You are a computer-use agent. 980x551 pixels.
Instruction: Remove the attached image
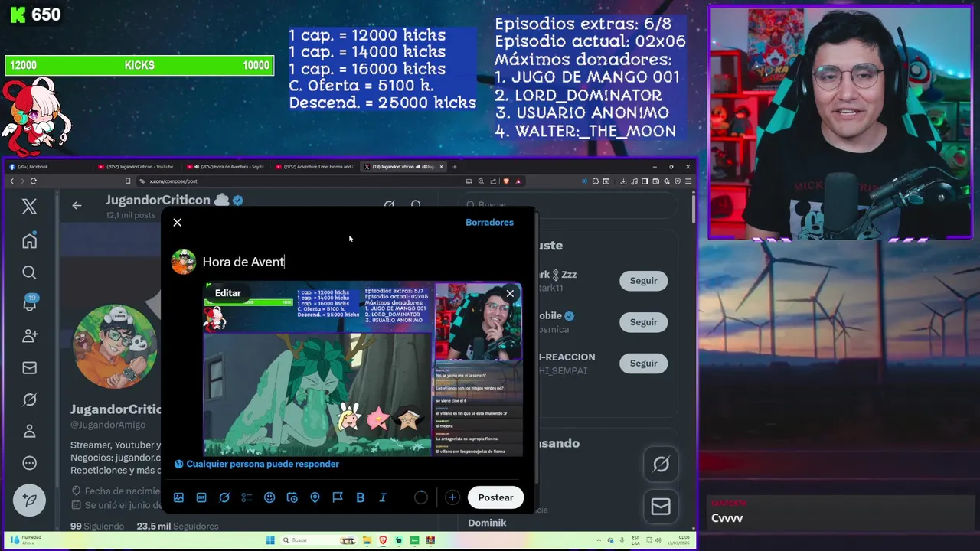pyautogui.click(x=510, y=294)
